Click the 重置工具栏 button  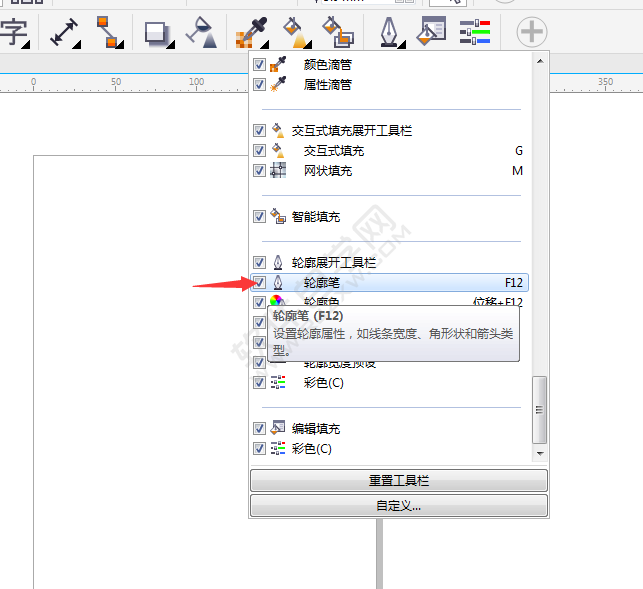(x=399, y=480)
